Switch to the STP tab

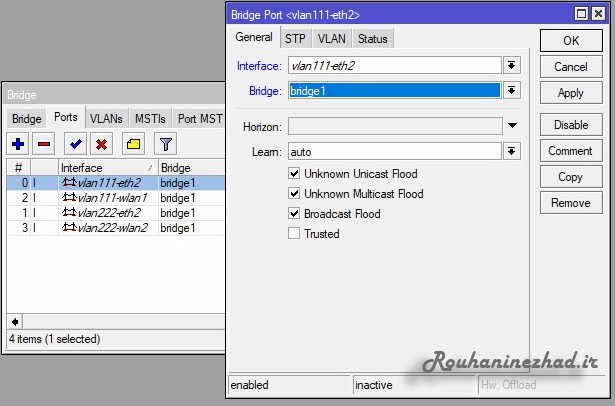point(295,39)
